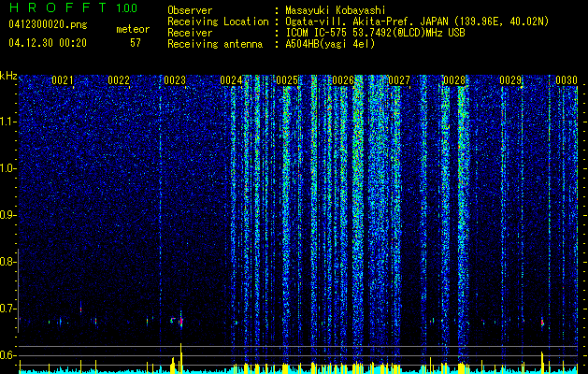Select the version number 1.0.0
The width and height of the screenshot is (588, 374).
(127, 8)
